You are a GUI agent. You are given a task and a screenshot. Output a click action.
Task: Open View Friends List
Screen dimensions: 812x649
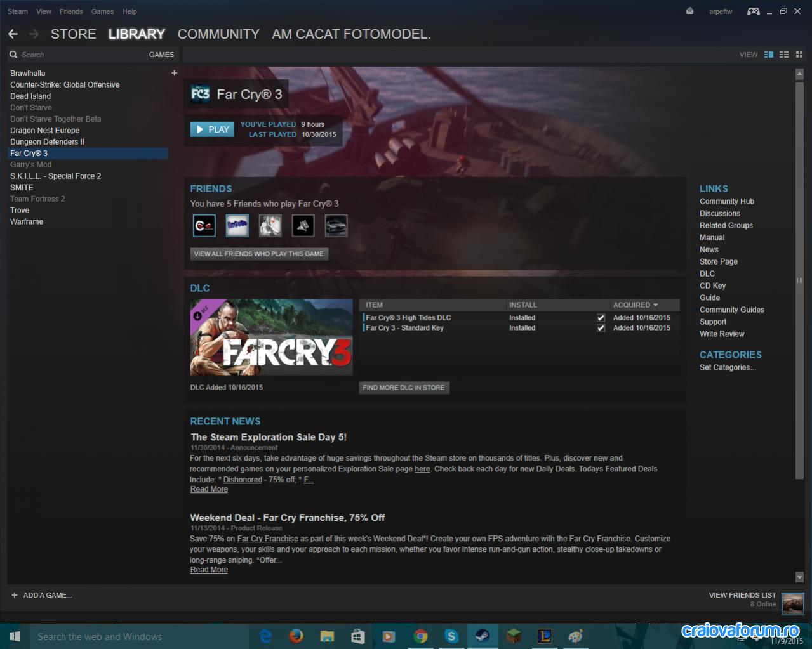point(742,596)
